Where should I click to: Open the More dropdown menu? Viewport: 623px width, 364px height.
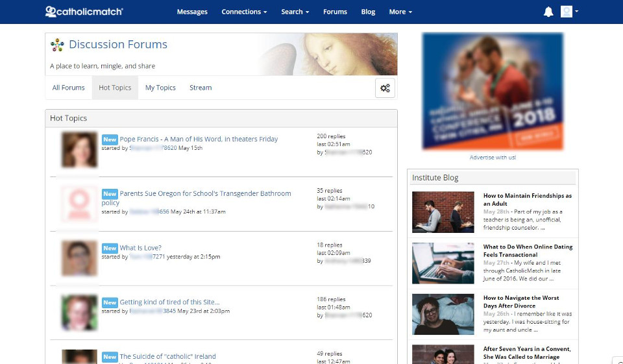[x=400, y=12]
